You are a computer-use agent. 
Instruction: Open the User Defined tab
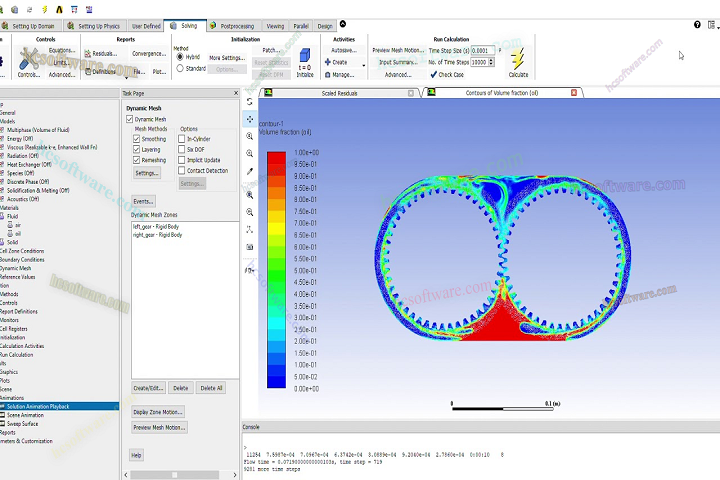(x=146, y=26)
